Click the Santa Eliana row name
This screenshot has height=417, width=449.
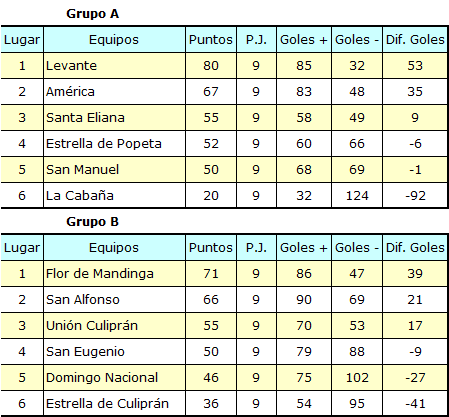(85, 118)
